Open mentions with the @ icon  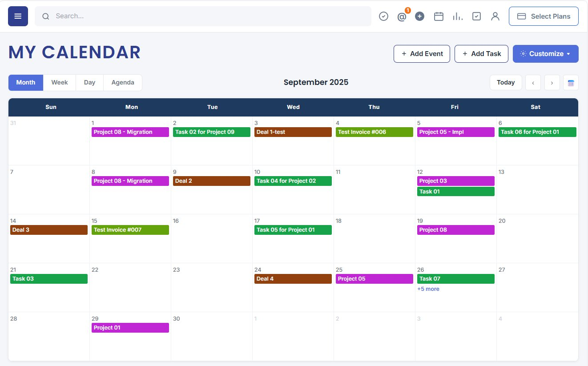pyautogui.click(x=402, y=16)
